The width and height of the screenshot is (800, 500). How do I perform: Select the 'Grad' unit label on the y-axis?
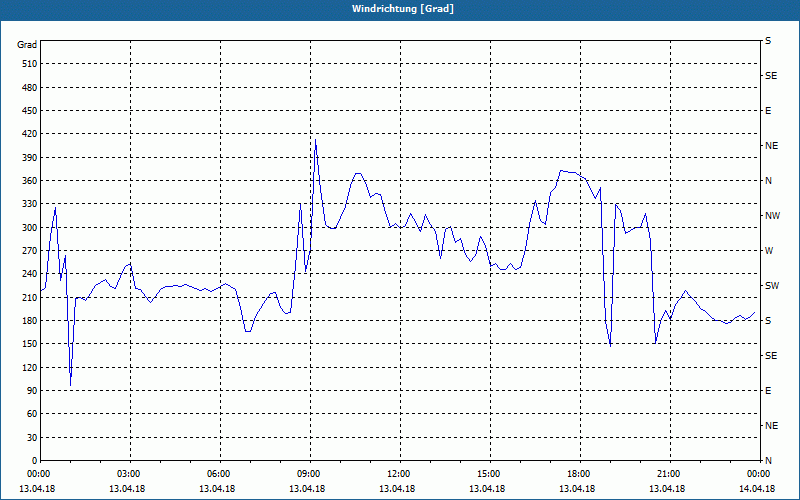pos(27,45)
